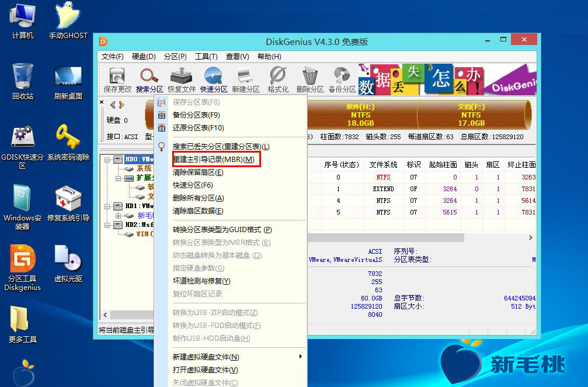Open 系统密码清除 key icon
The width and height of the screenshot is (588, 387).
click(x=68, y=143)
